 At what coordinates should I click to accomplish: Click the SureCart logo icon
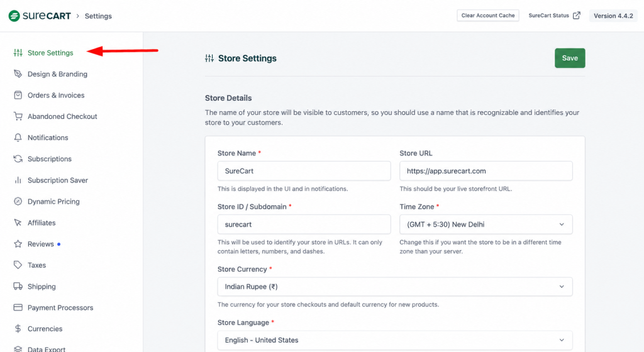[x=14, y=16]
